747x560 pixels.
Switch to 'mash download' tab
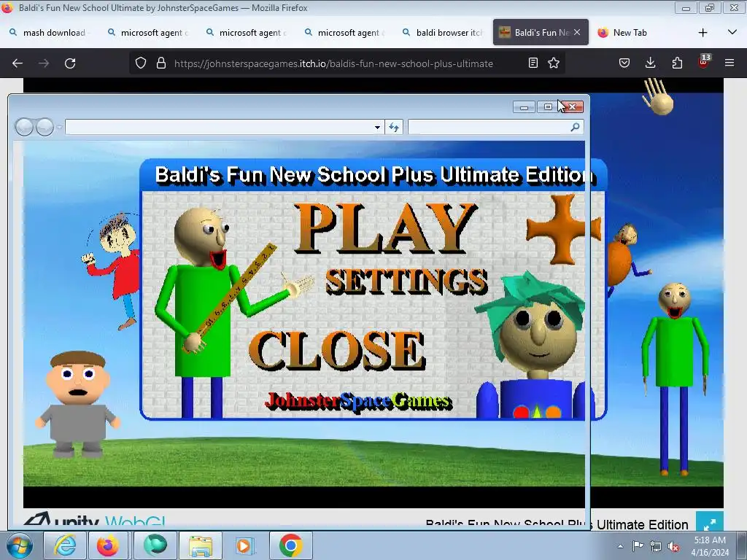click(50, 32)
